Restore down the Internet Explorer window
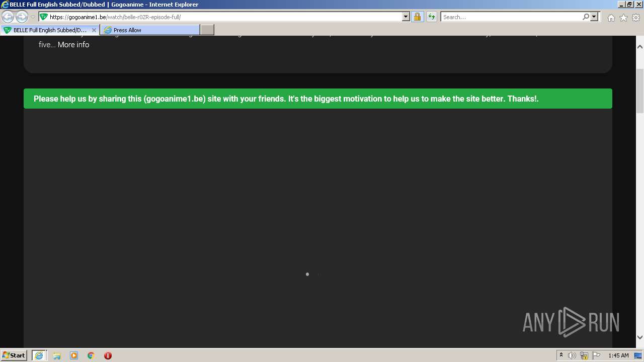 [x=629, y=4]
